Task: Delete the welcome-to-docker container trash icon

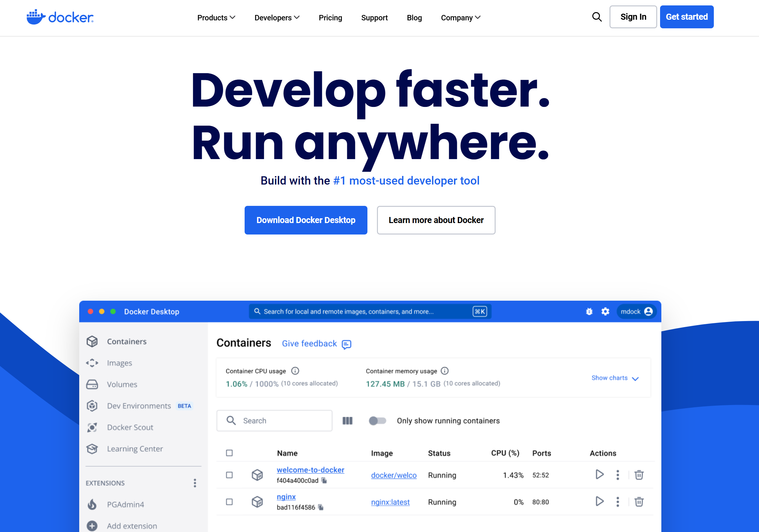Action: pos(639,475)
